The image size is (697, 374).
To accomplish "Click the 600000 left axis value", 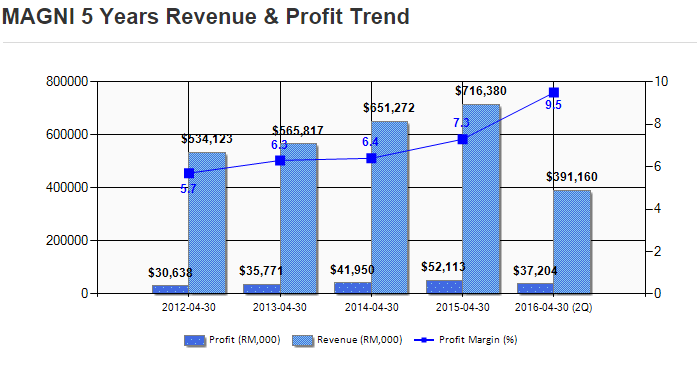I will pyautogui.click(x=67, y=135).
